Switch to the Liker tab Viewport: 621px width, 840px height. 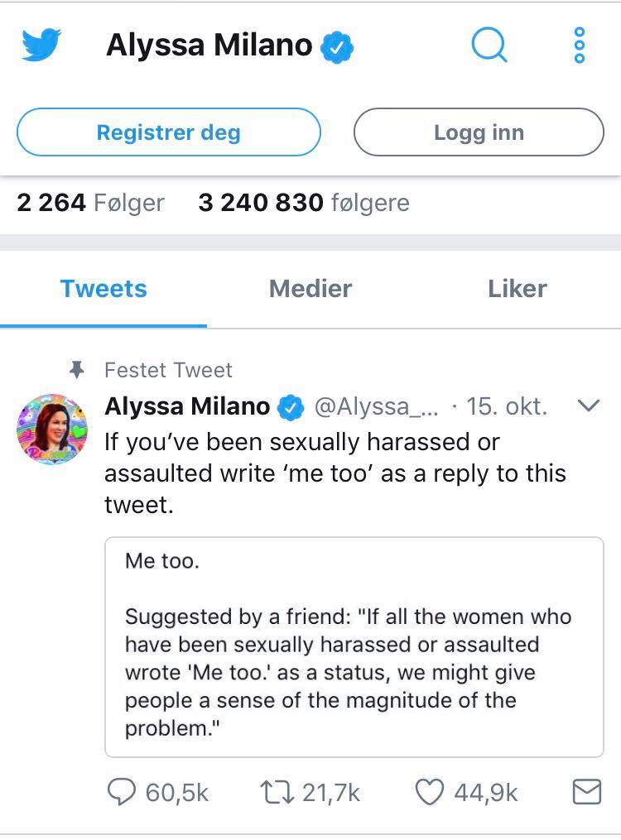(x=517, y=289)
